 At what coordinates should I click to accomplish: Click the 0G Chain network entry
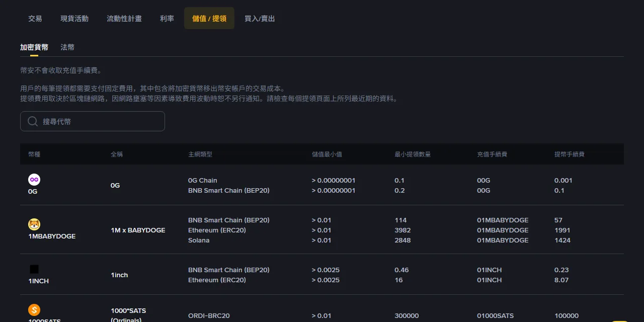(203, 181)
